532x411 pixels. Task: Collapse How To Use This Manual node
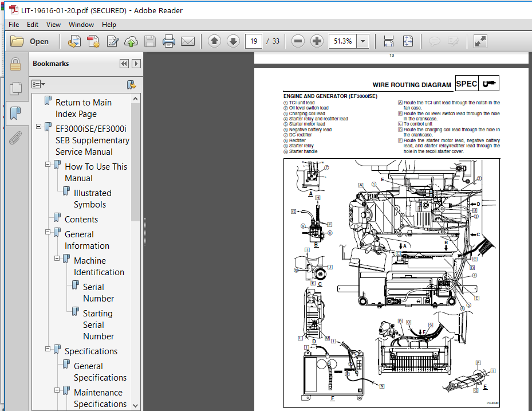pos(48,165)
